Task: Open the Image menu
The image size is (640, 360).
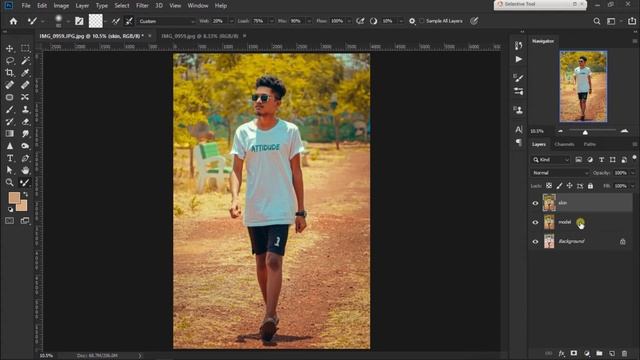Action: 61,6
